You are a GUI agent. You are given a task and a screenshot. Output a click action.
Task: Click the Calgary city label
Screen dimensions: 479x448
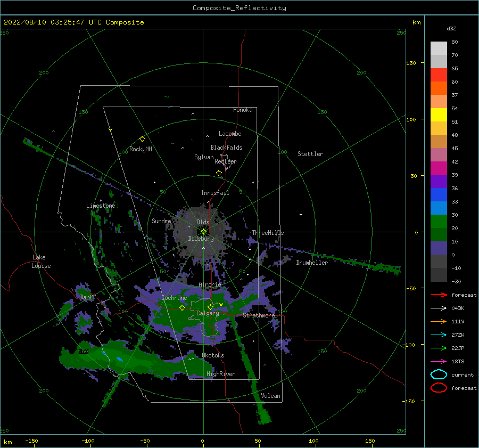(x=208, y=313)
